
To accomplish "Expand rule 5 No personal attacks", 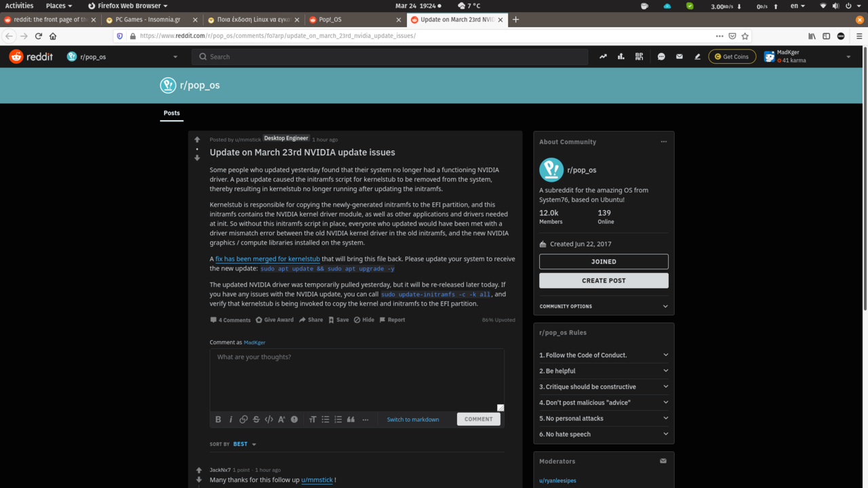I will (604, 418).
